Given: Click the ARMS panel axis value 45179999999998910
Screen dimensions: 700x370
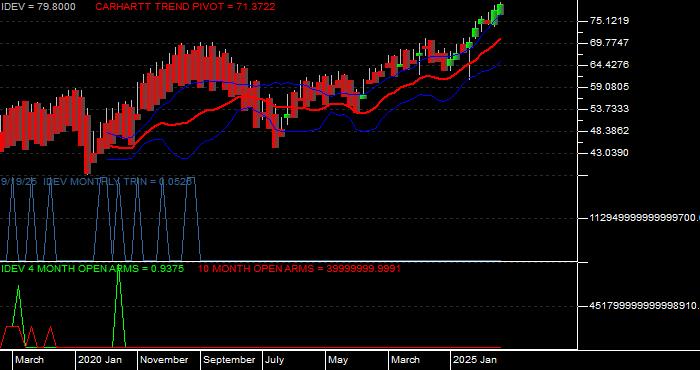Looking at the screenshot, I should pos(645,306).
